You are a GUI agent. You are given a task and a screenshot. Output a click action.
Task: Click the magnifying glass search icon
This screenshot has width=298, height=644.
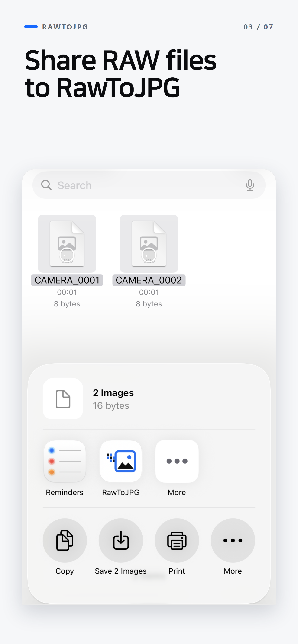pos(46,185)
